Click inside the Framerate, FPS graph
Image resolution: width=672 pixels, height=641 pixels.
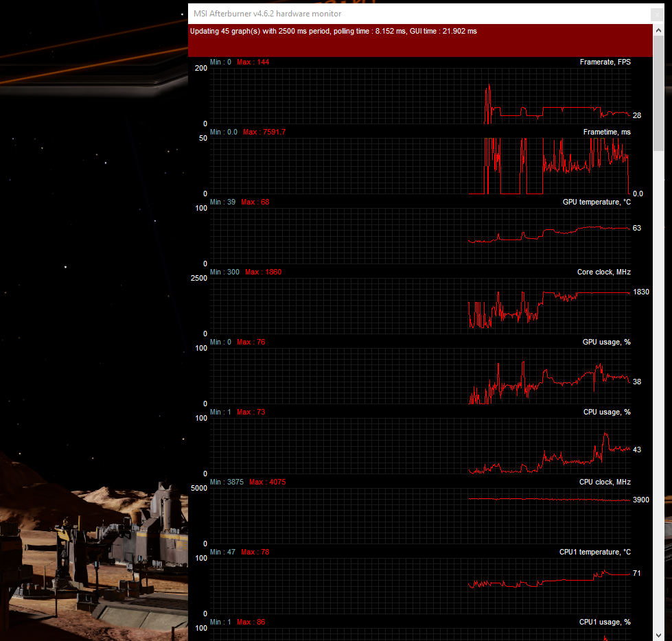(420, 96)
